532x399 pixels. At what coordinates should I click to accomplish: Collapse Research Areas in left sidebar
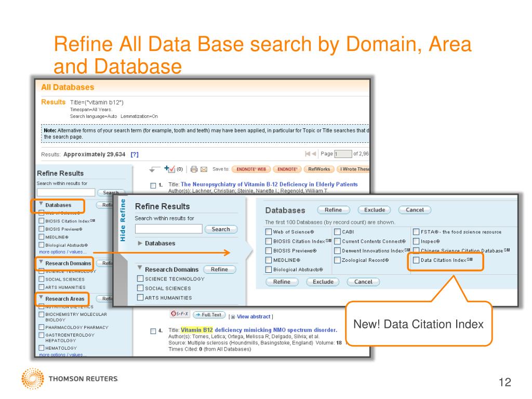[x=41, y=298]
